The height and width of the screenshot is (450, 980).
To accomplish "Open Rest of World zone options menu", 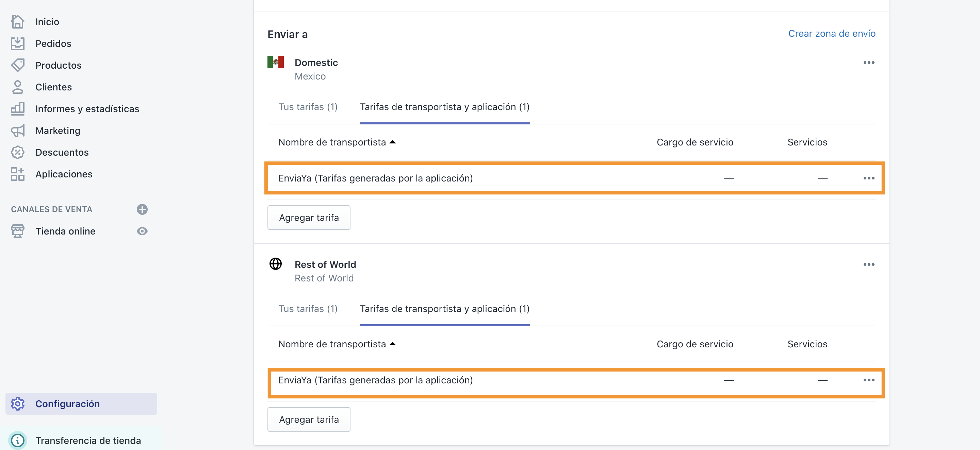I will 868,264.
